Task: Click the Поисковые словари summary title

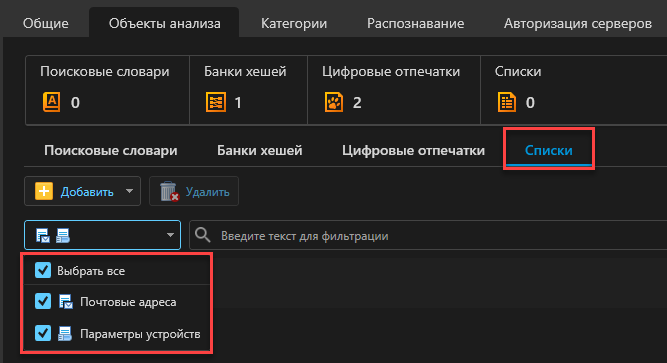Action: (x=105, y=71)
